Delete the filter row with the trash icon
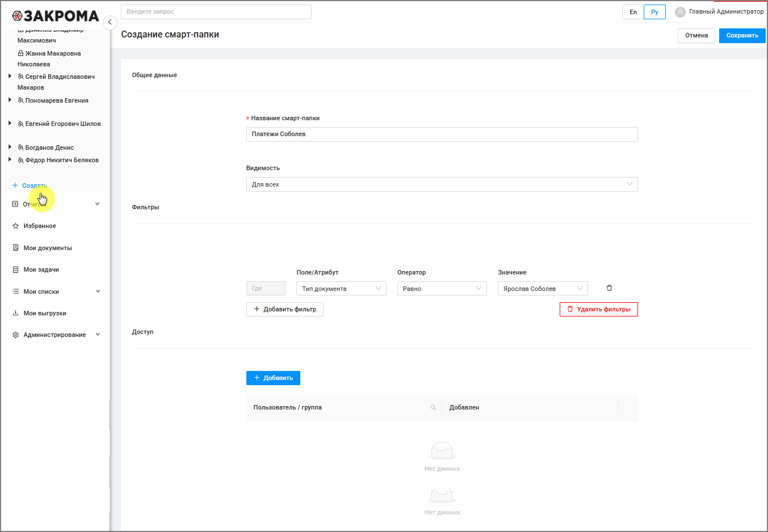 point(609,288)
